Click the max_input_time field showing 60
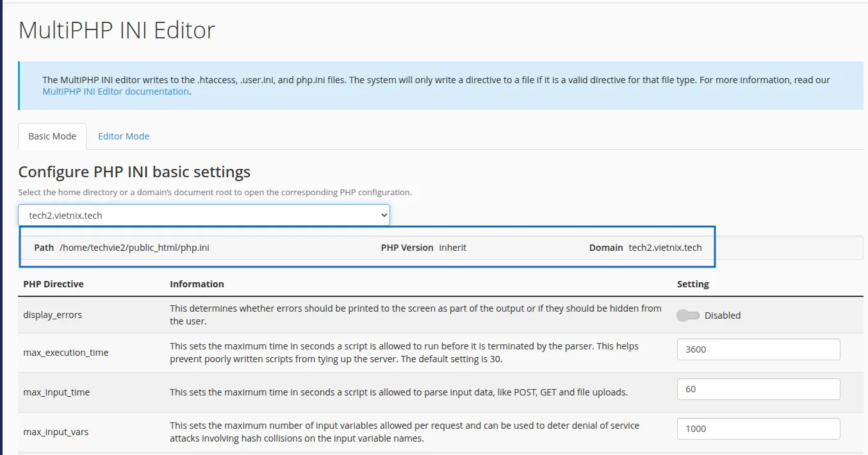Image resolution: width=868 pixels, height=455 pixels. pyautogui.click(x=758, y=389)
